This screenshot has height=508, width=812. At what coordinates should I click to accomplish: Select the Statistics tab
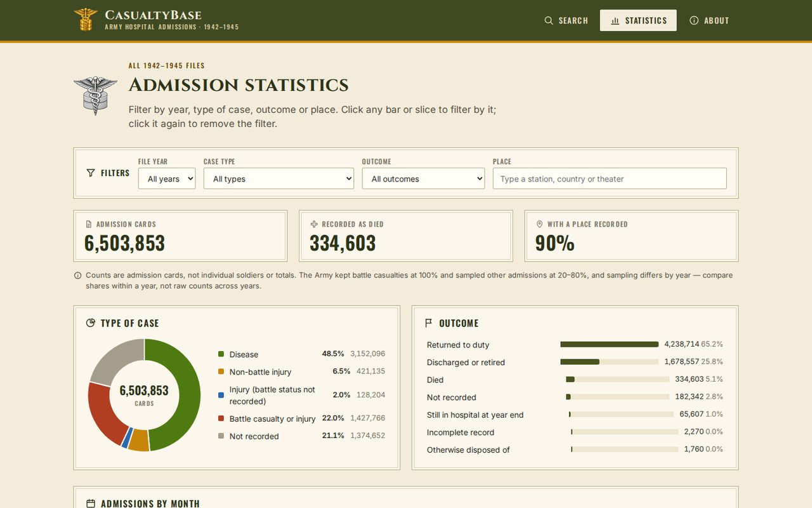click(x=638, y=20)
